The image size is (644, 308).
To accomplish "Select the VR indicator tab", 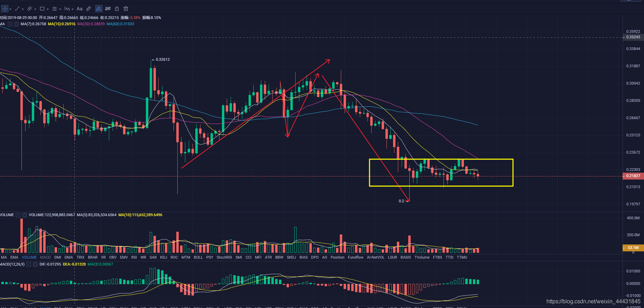I will coord(103,257).
